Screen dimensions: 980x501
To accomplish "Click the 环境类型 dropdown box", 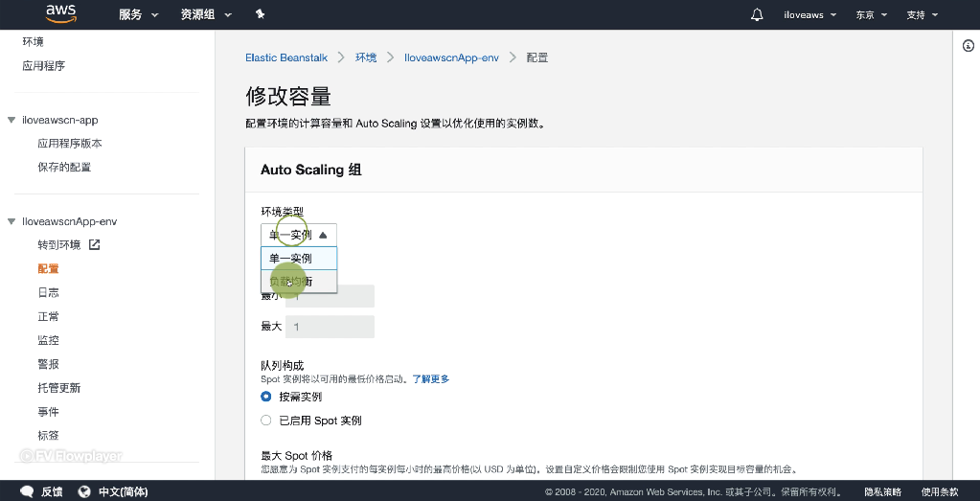I will [299, 235].
